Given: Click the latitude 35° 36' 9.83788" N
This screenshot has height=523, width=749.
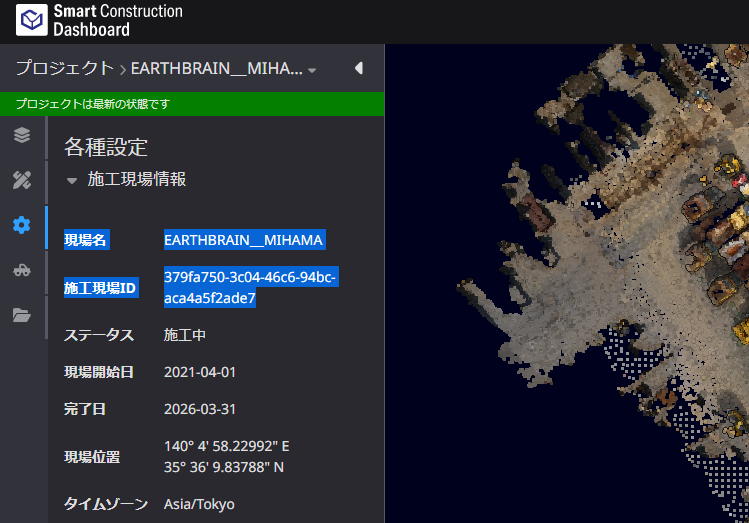Looking at the screenshot, I should pos(224,467).
